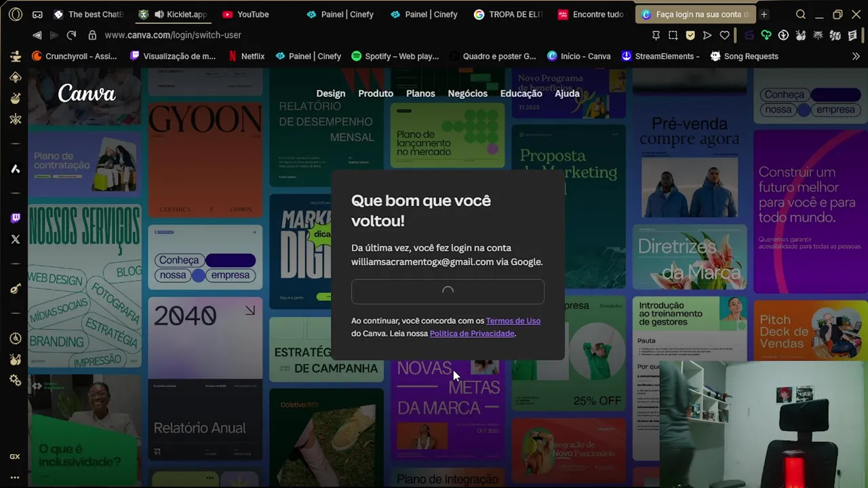Open the Opera GX main menu icon
868x488 pixels.
16,14
